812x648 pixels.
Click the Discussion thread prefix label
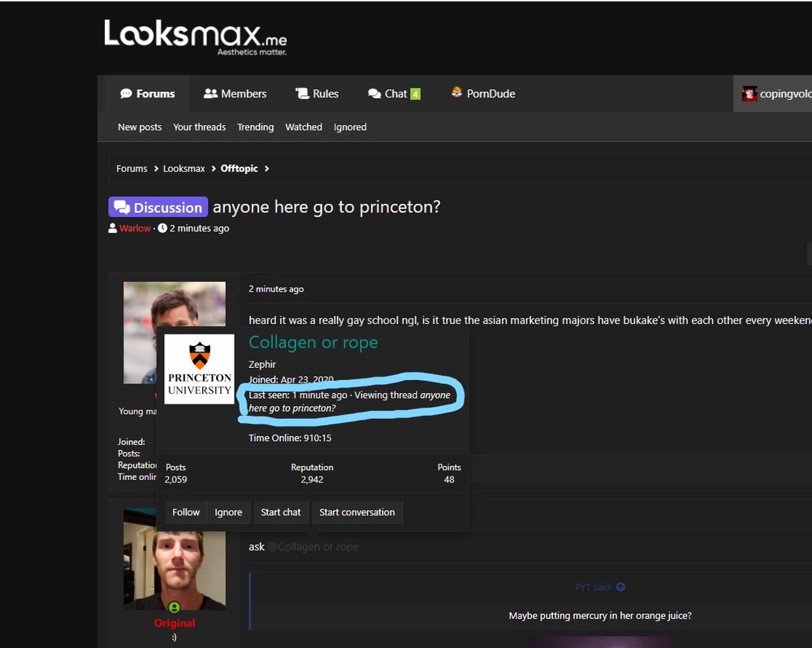coord(158,207)
